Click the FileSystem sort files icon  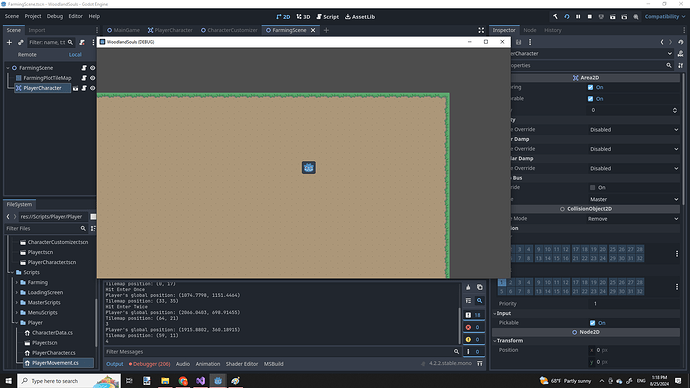(x=93, y=228)
